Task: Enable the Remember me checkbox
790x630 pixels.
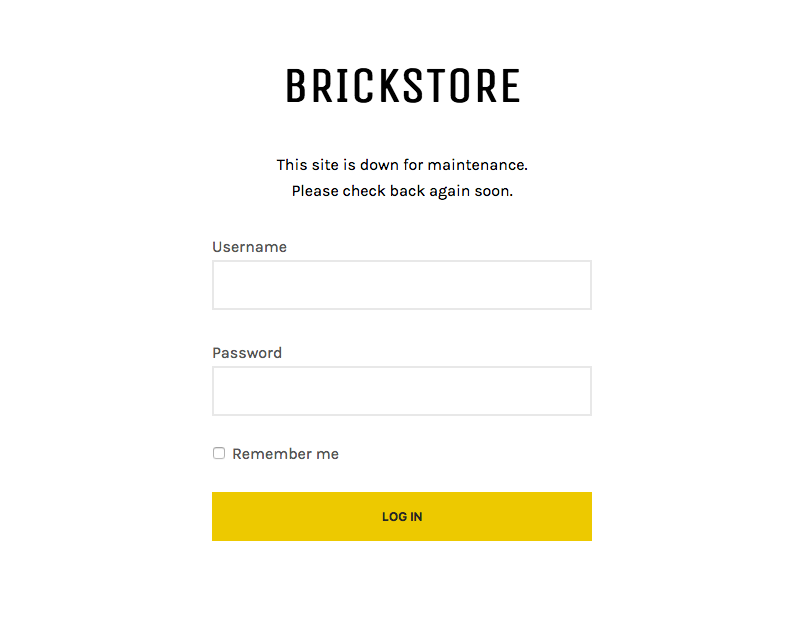Action: point(219,453)
